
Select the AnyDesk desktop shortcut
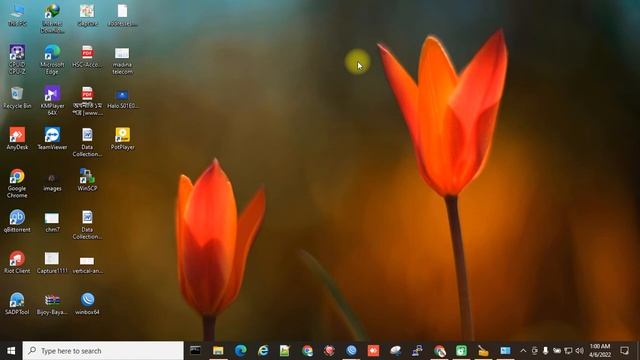(x=17, y=138)
